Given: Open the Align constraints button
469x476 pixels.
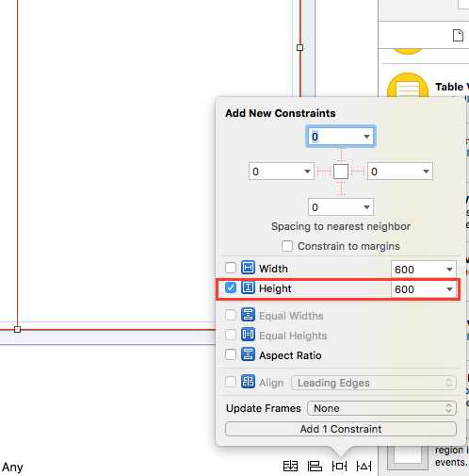Looking at the screenshot, I should pos(315,466).
